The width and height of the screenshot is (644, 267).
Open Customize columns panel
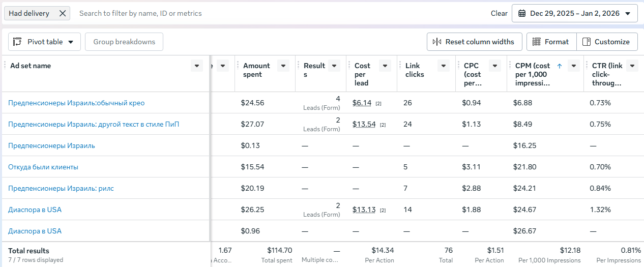(607, 42)
